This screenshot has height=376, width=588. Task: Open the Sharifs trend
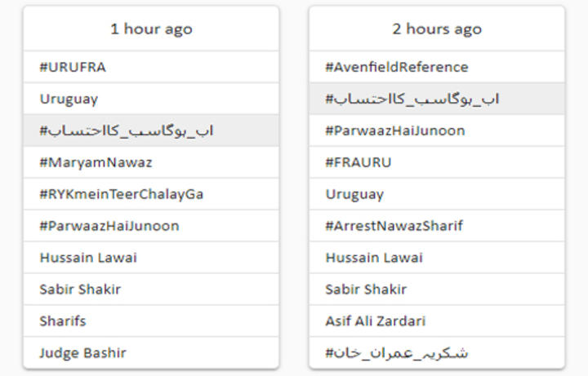[151, 321]
